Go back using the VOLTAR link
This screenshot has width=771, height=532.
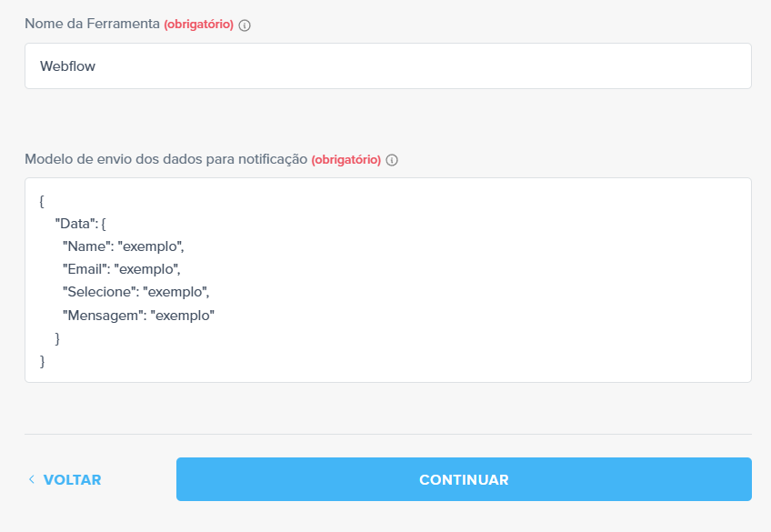72,479
